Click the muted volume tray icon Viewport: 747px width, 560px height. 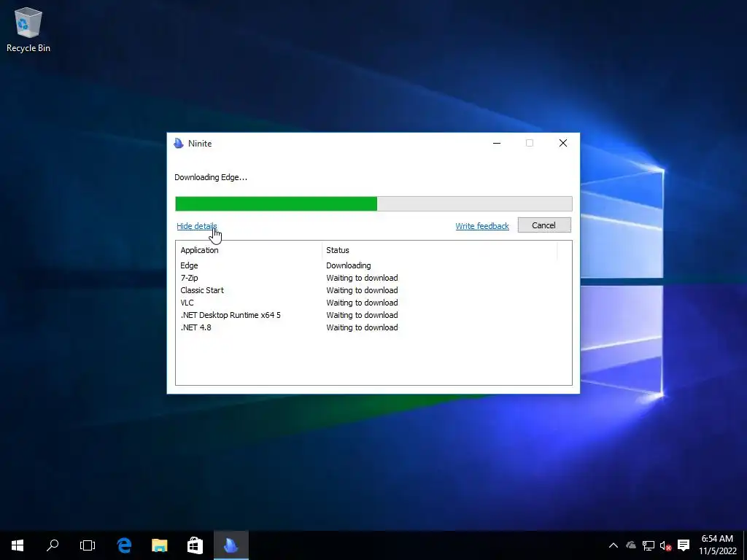pyautogui.click(x=665, y=545)
